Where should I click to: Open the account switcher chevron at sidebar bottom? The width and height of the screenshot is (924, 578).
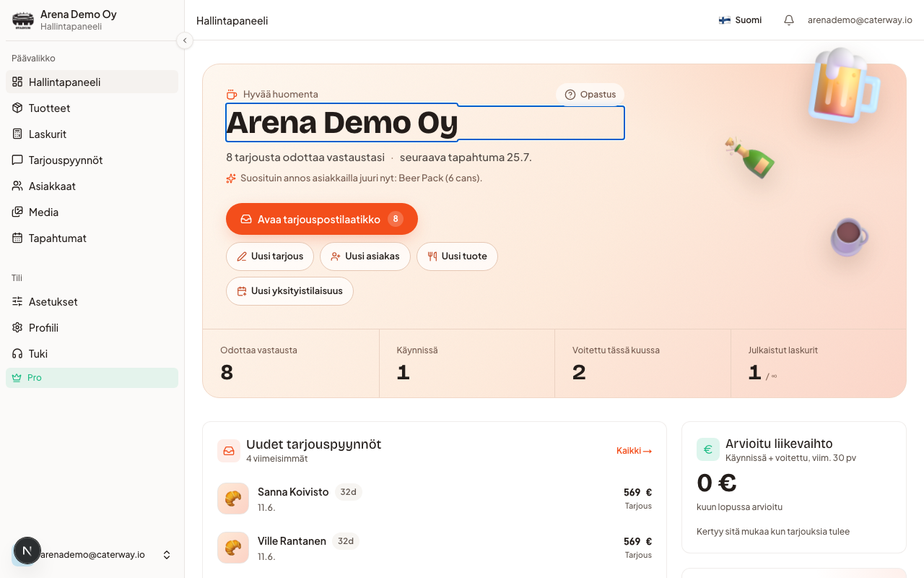[167, 555]
